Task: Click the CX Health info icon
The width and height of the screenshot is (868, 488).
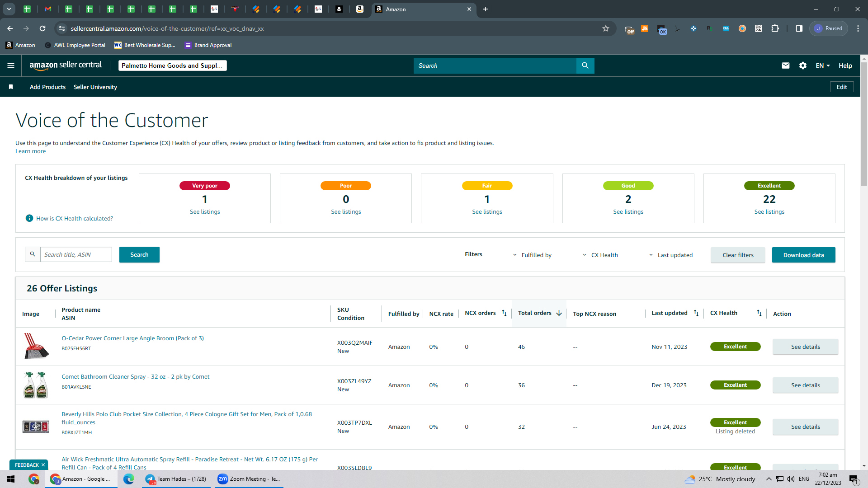Action: pos(29,218)
